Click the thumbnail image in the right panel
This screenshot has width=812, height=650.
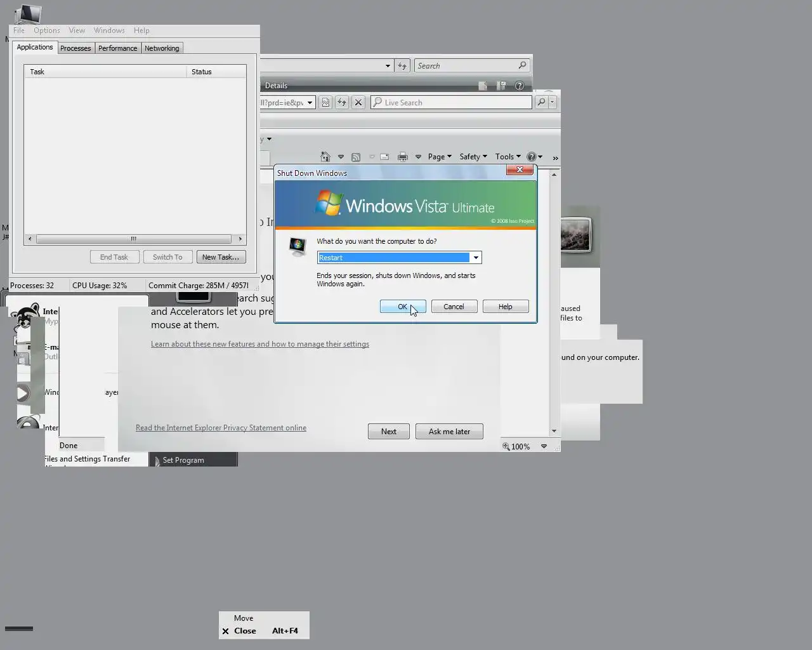[x=576, y=235]
